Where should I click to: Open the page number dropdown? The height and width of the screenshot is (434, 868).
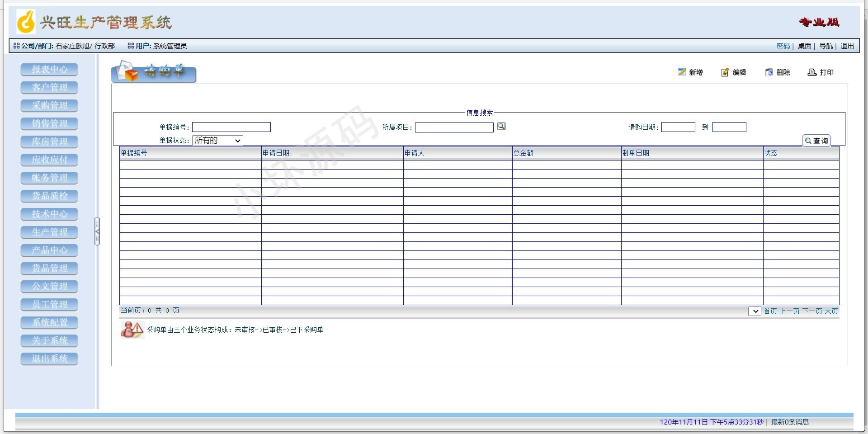tap(755, 311)
